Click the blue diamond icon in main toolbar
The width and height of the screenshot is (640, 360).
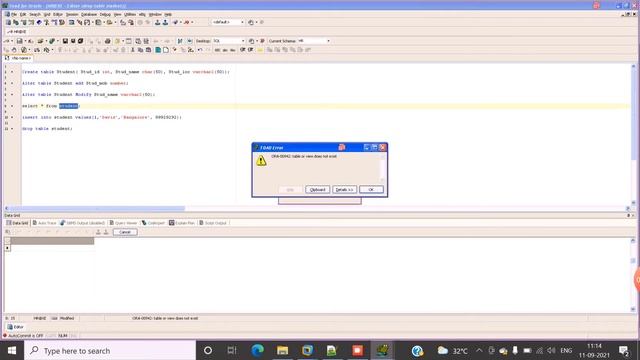tap(39, 22)
